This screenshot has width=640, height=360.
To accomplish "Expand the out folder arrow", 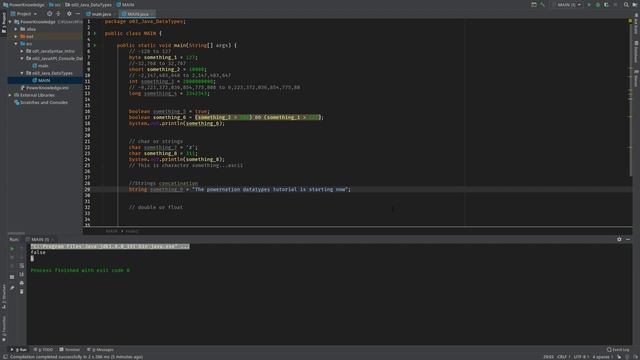I will [x=16, y=36].
